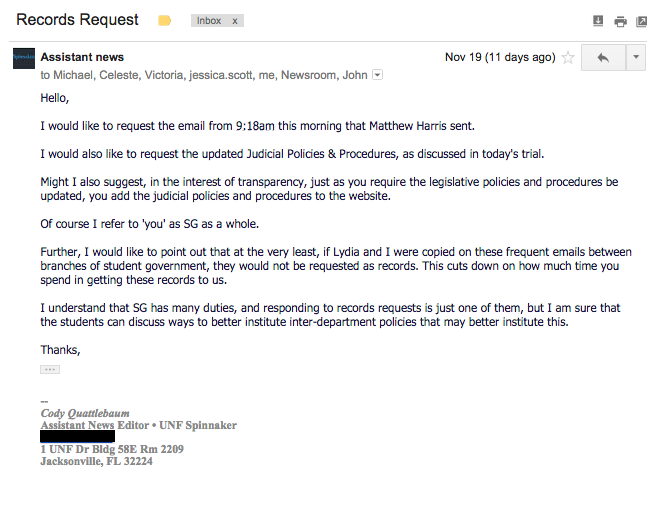Viewport: 654px width, 507px height.
Task: Click the Assistant news sender avatar
Action: point(24,58)
